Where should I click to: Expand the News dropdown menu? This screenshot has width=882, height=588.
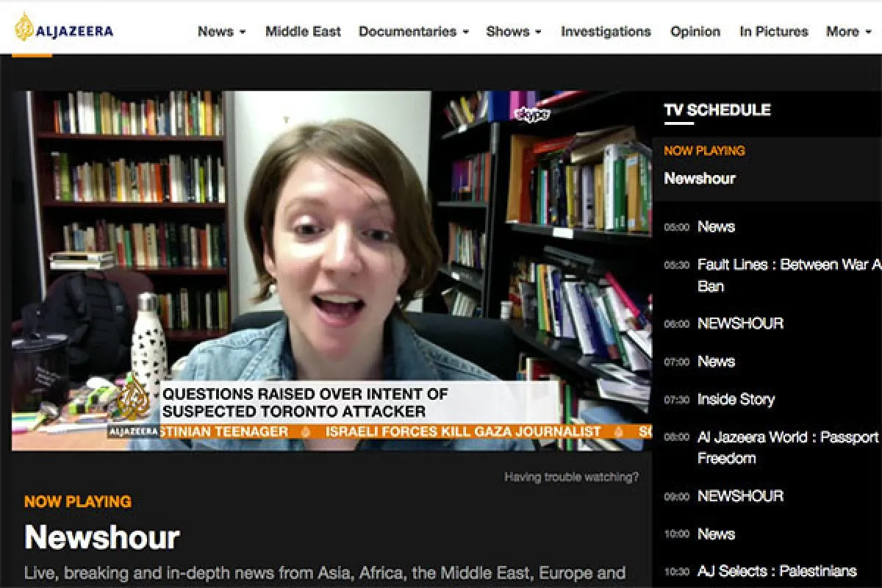221,32
